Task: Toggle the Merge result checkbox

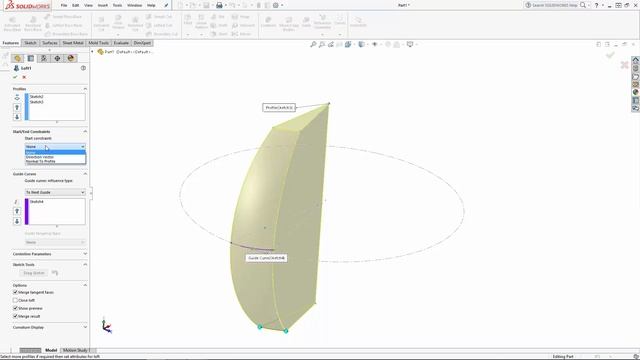Action: tap(15, 316)
